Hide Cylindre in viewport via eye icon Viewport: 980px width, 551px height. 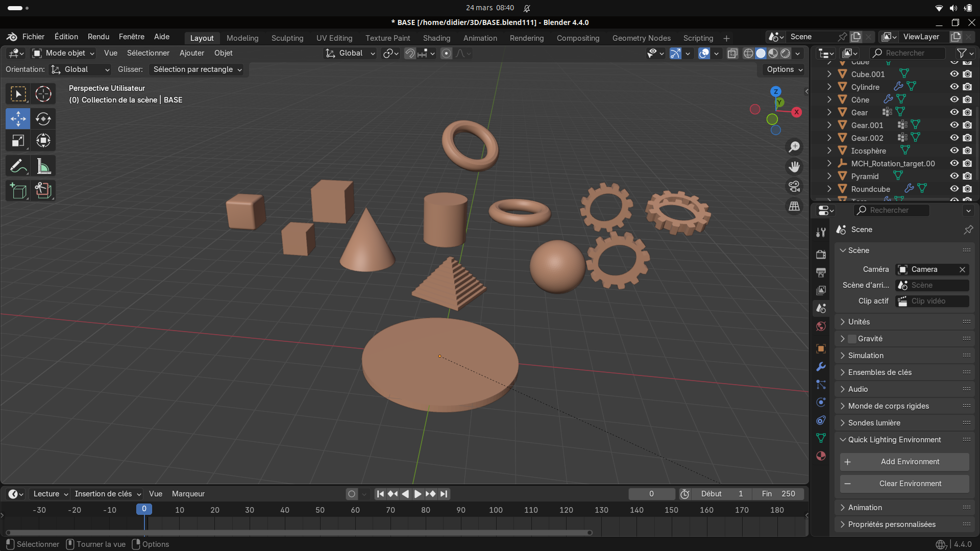pos(954,87)
